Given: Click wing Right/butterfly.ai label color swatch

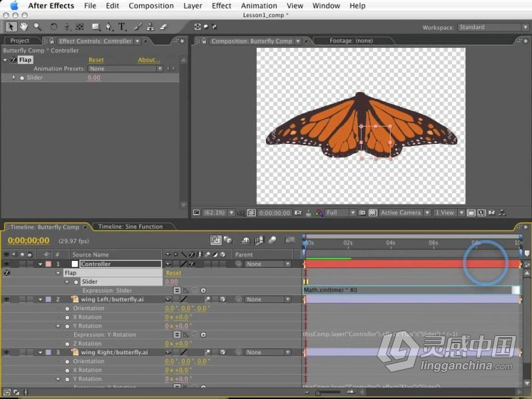Looking at the screenshot, I should tap(49, 352).
